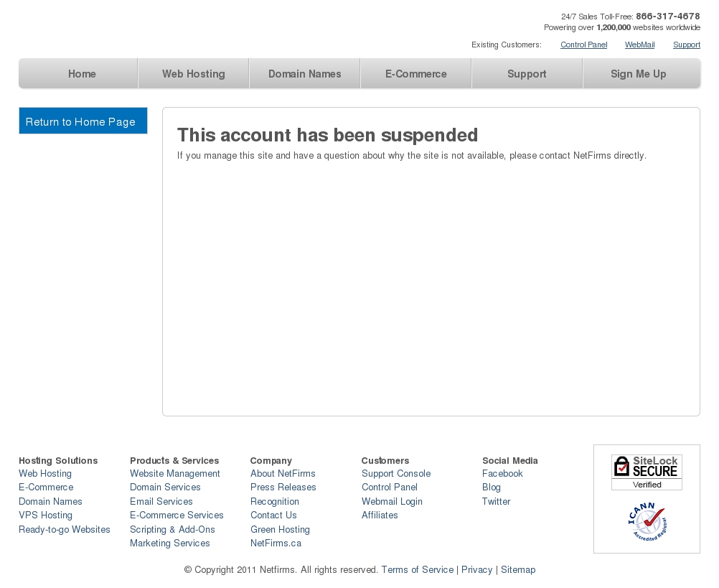Click the Domain Services footer link
The height and width of the screenshot is (588, 719).
point(165,487)
